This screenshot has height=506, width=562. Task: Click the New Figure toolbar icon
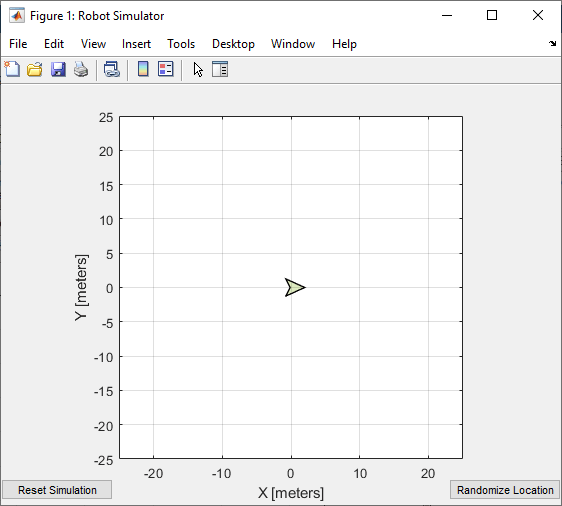pyautogui.click(x=12, y=69)
